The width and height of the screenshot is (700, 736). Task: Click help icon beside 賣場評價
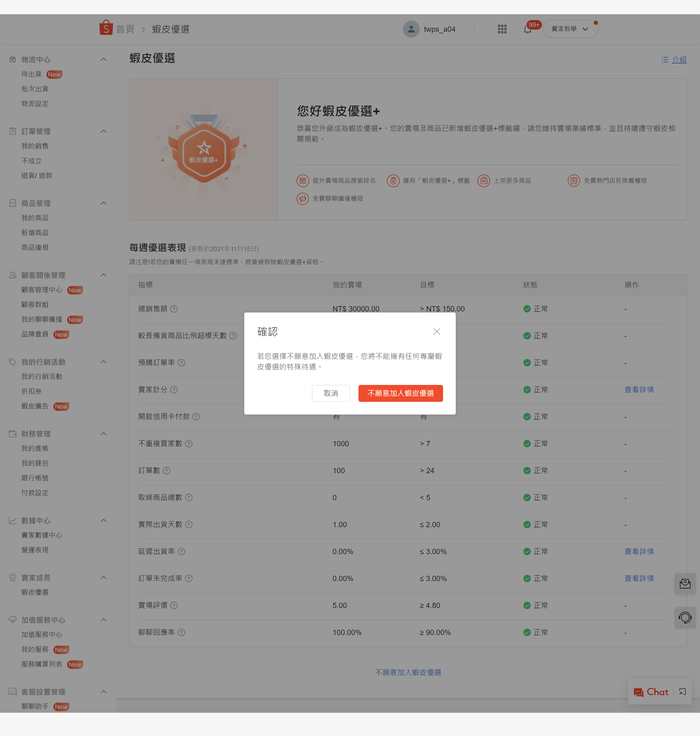point(174,605)
